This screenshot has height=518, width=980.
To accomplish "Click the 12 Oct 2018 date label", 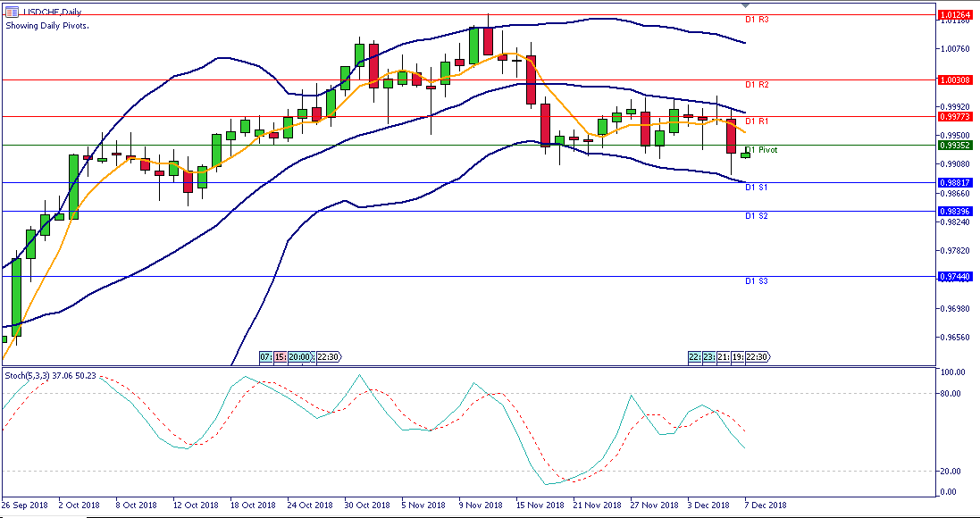I will click(x=195, y=505).
